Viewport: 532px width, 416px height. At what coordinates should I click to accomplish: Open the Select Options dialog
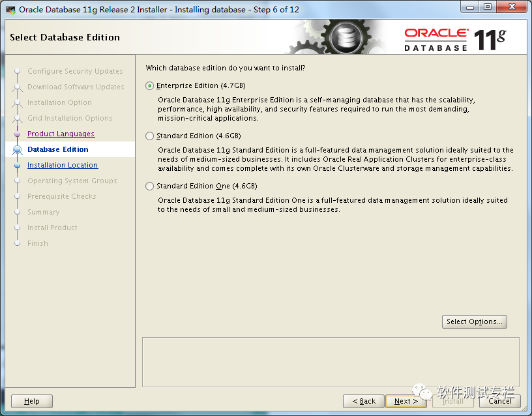point(475,321)
